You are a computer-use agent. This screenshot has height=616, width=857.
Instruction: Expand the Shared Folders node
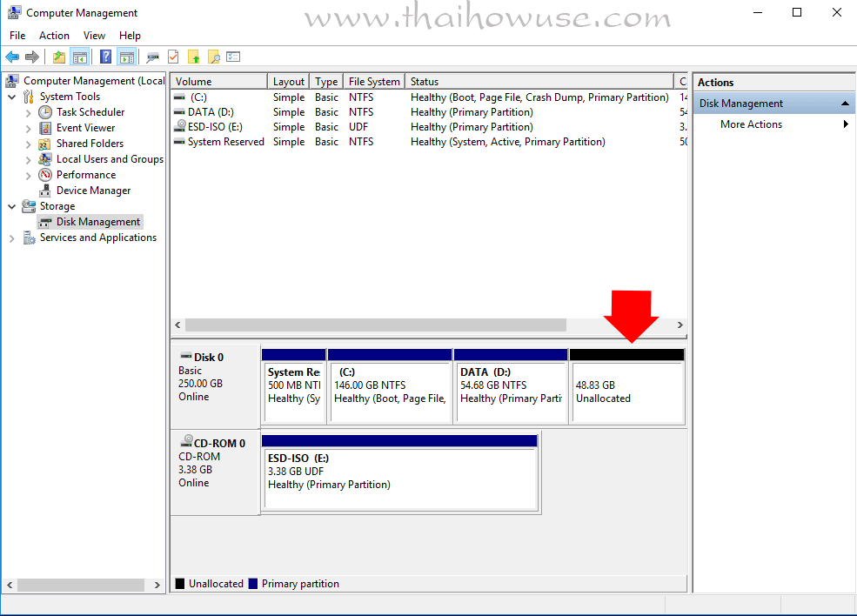click(29, 144)
